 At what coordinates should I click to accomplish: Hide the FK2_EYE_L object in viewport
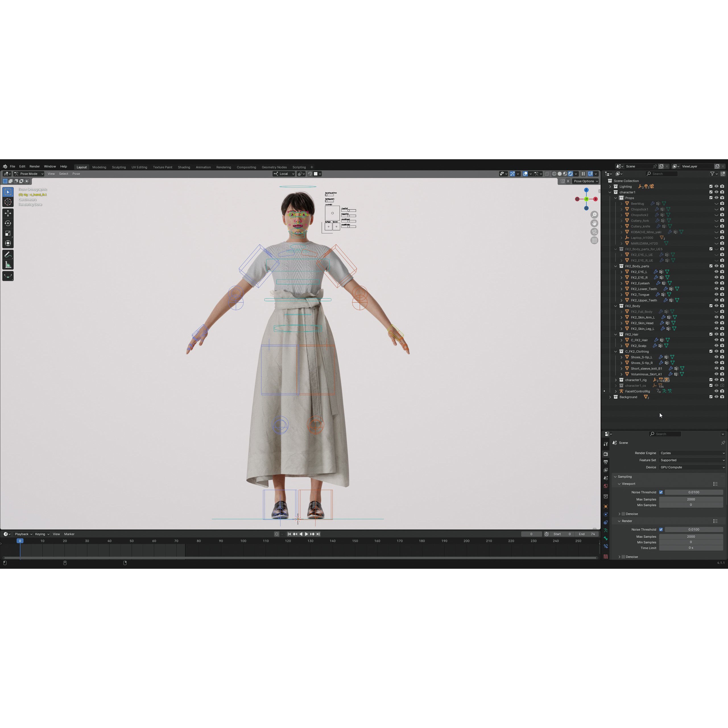(716, 272)
